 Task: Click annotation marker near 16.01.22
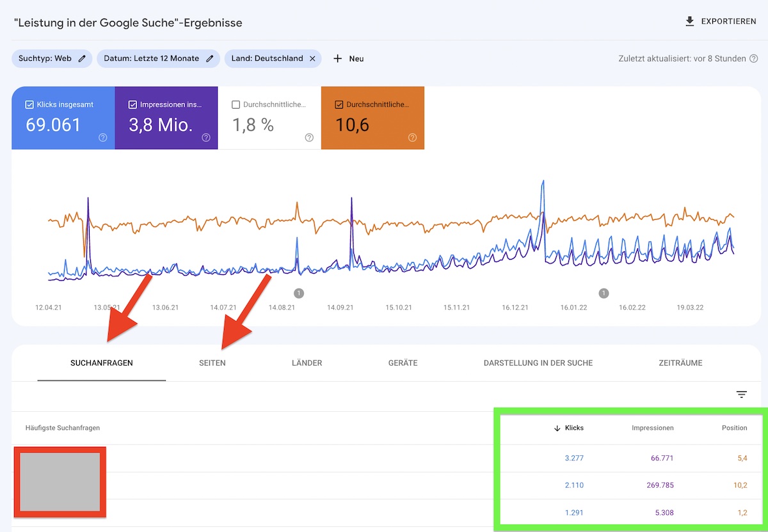pyautogui.click(x=604, y=293)
